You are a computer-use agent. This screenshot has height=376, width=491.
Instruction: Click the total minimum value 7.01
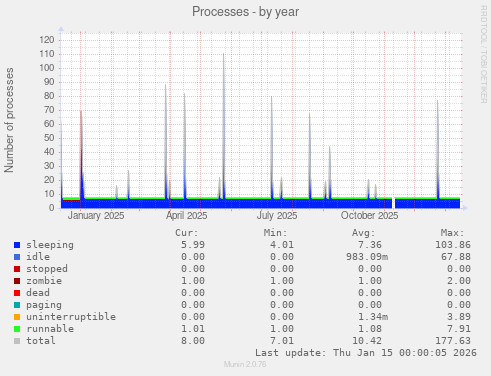(x=282, y=341)
